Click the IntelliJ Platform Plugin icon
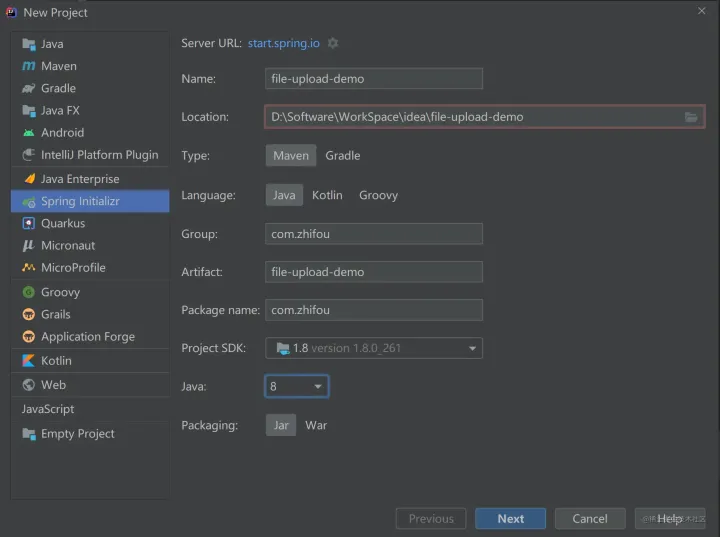Viewport: 720px width, 537px height. point(29,155)
